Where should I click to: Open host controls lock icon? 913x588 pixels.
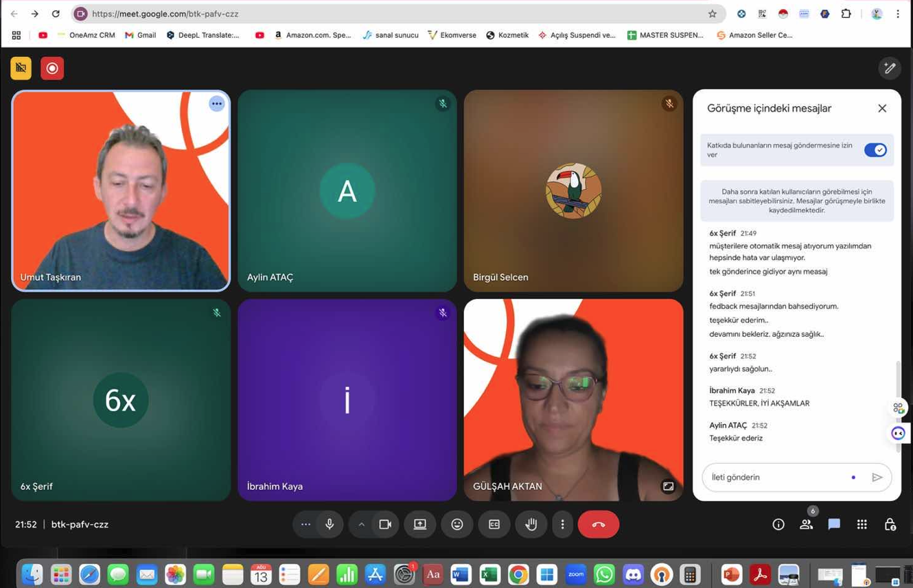coord(890,524)
